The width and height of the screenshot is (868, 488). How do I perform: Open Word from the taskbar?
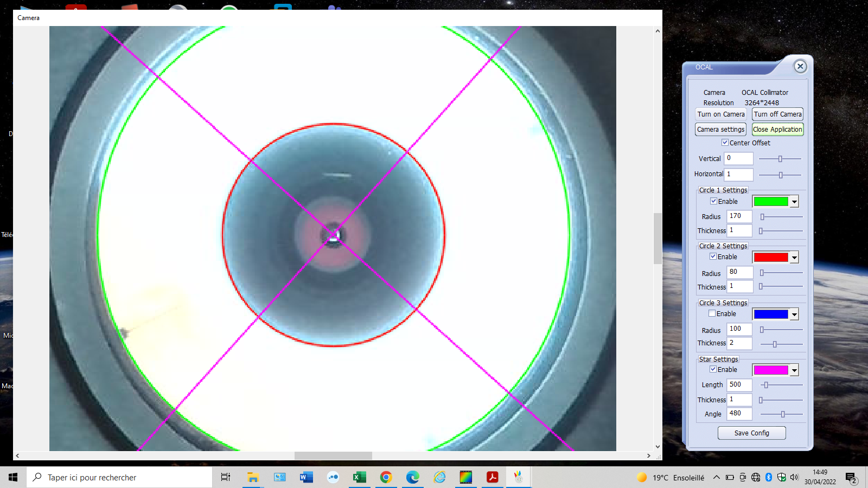pyautogui.click(x=306, y=477)
